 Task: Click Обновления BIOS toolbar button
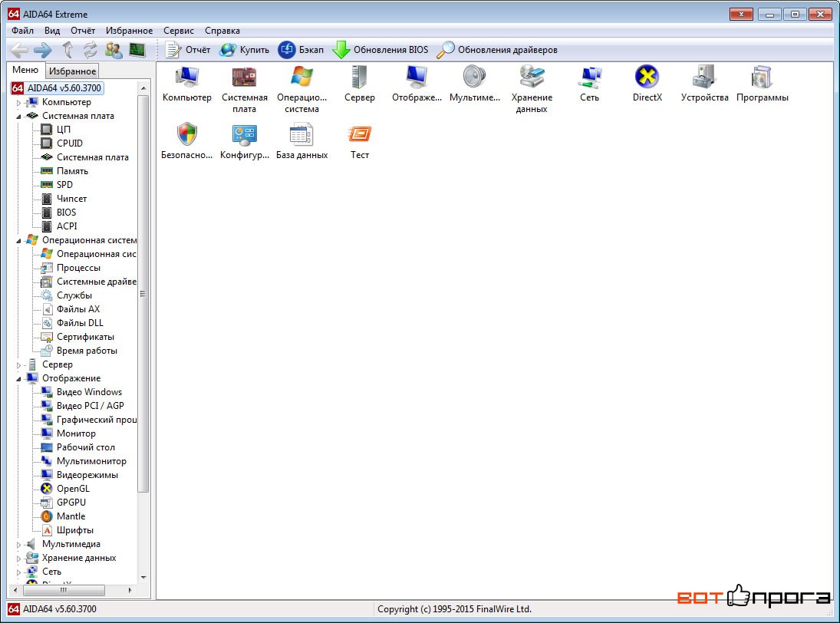click(380, 50)
